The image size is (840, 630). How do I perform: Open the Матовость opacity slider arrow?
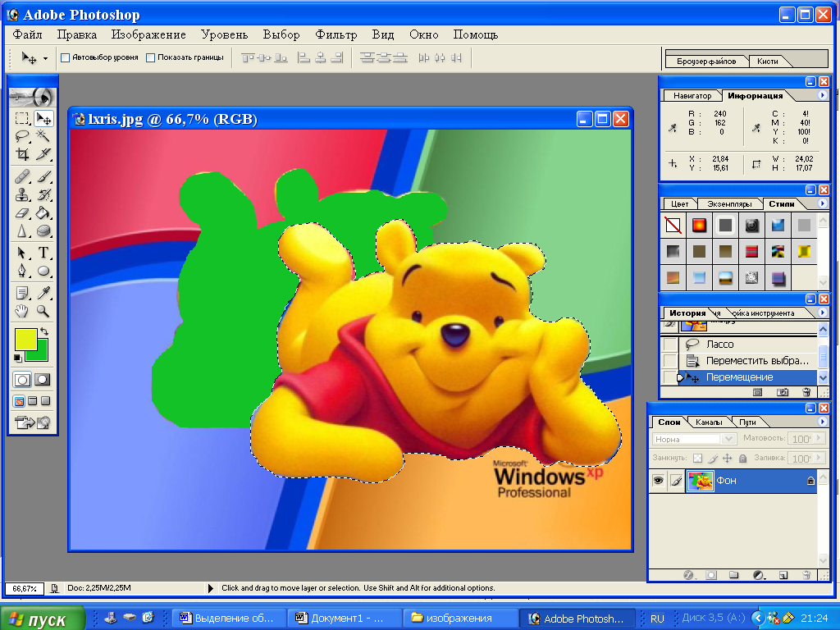point(819,438)
